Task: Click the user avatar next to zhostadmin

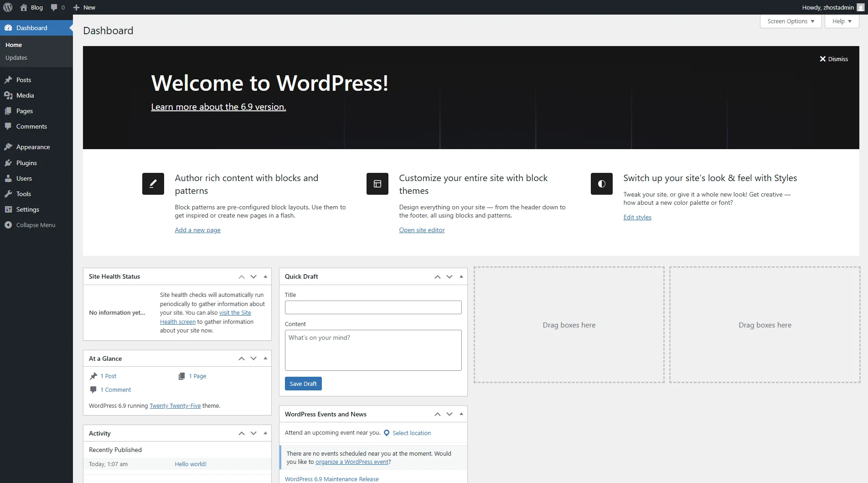Action: [860, 7]
